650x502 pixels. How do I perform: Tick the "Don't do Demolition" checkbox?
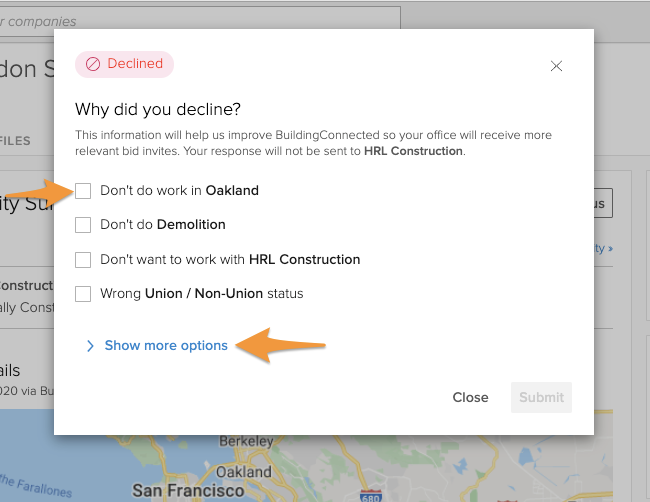click(83, 225)
